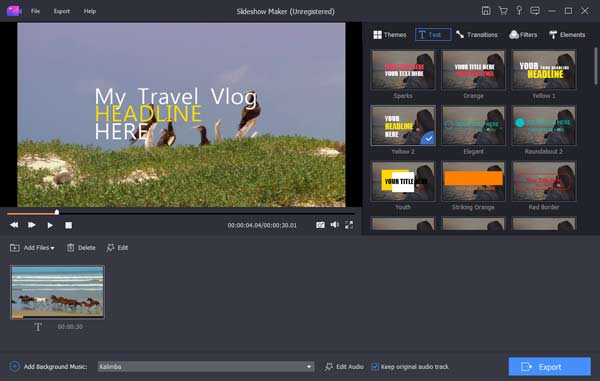Open the shopping cart purchase icon

[503, 11]
